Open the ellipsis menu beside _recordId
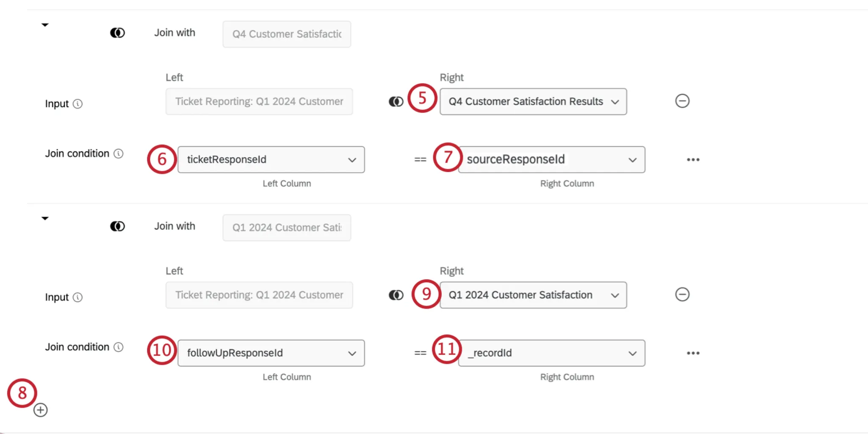This screenshot has width=868, height=434. click(x=693, y=353)
